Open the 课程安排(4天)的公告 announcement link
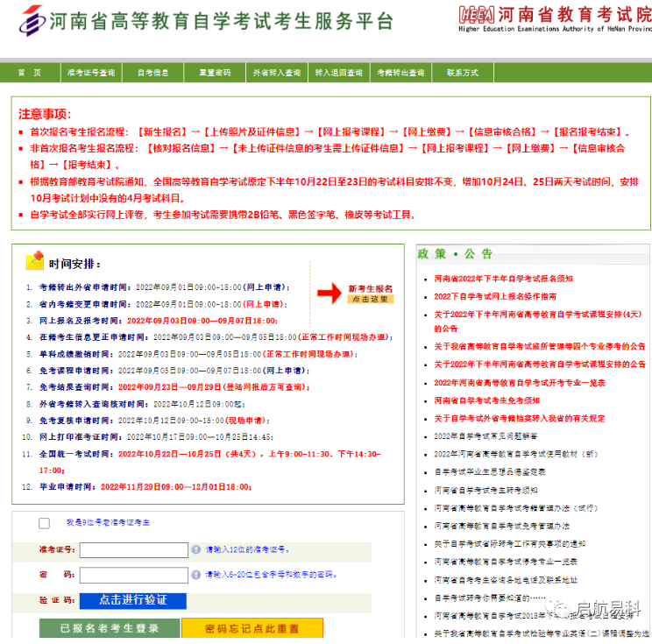Image resolution: width=652 pixels, height=644 pixels. click(538, 322)
